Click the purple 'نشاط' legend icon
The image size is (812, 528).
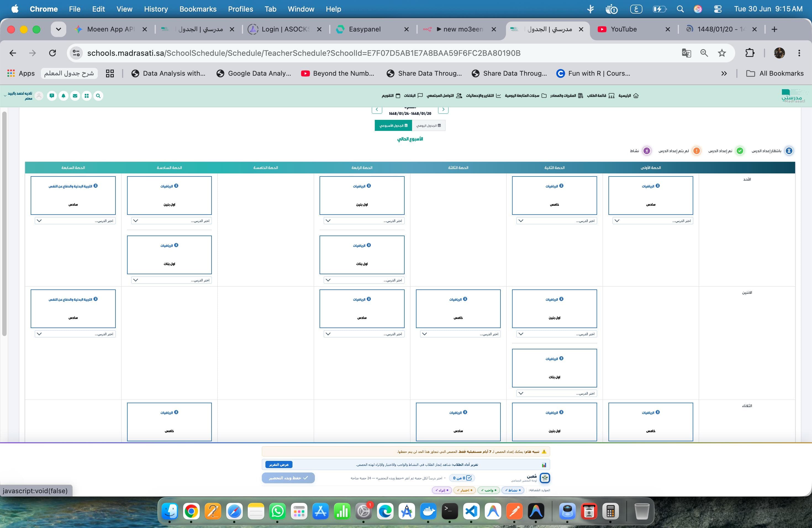click(647, 151)
